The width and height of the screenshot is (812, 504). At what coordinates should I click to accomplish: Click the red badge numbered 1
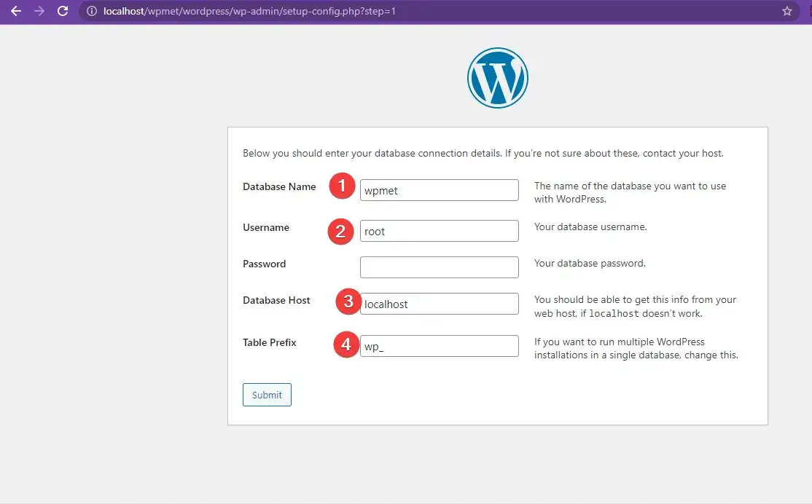(341, 186)
